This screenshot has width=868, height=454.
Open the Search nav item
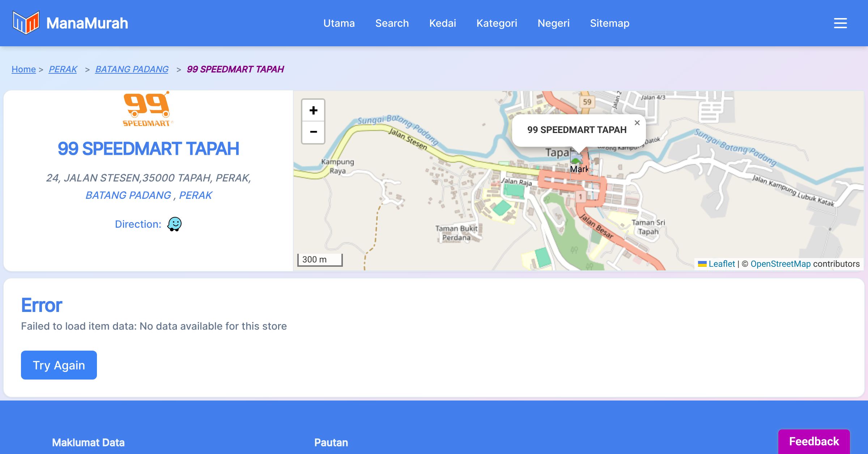pyautogui.click(x=392, y=23)
